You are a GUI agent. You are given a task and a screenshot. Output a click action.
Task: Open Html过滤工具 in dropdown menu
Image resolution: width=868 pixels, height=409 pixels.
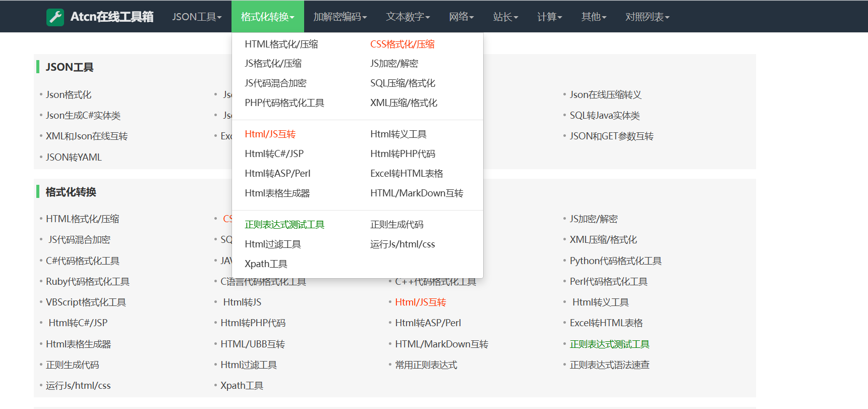273,244
